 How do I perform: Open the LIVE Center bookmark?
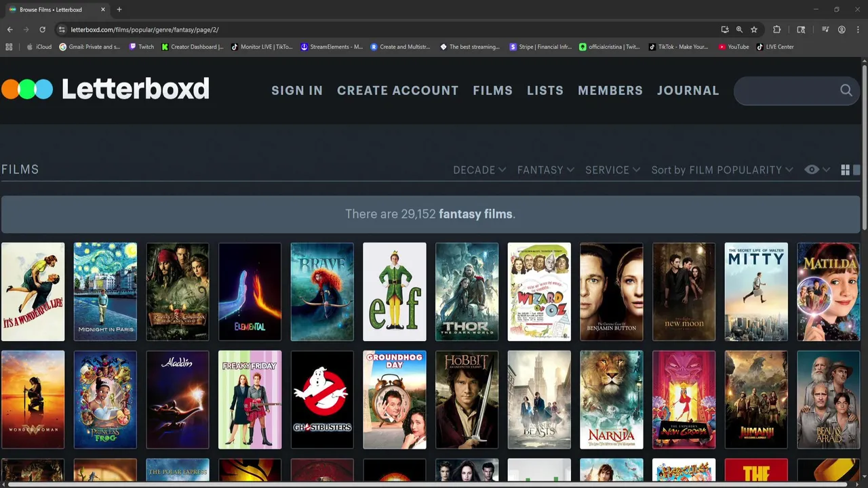775,47
